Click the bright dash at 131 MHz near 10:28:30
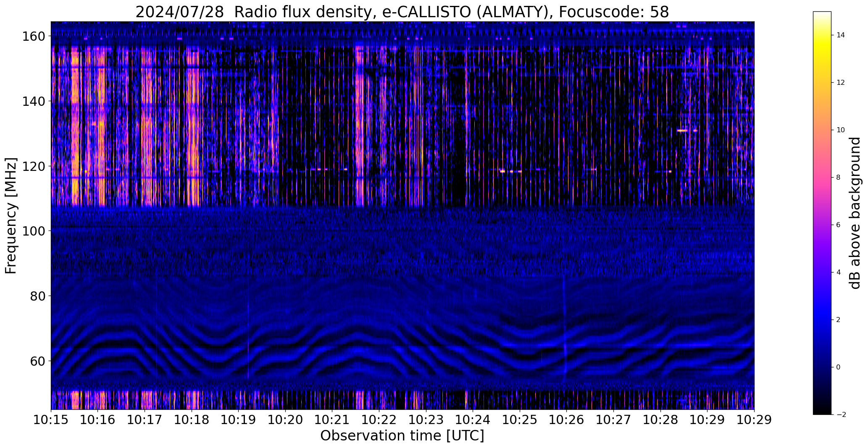The height and width of the screenshot is (448, 868). coord(683,131)
